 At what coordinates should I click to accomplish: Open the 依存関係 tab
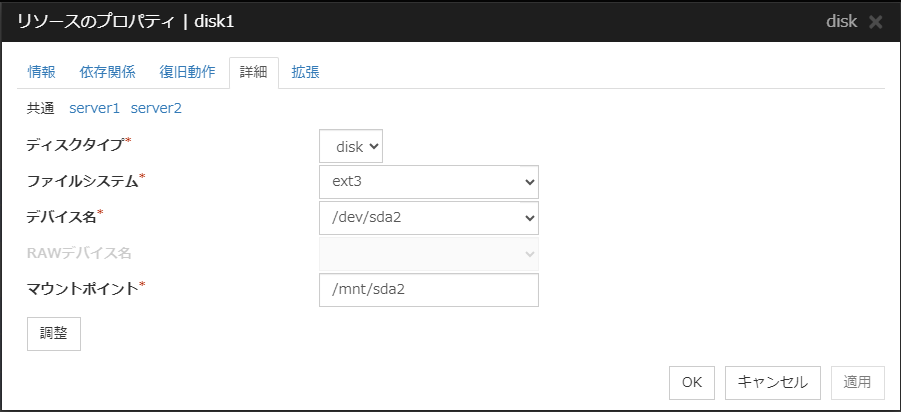click(x=107, y=72)
